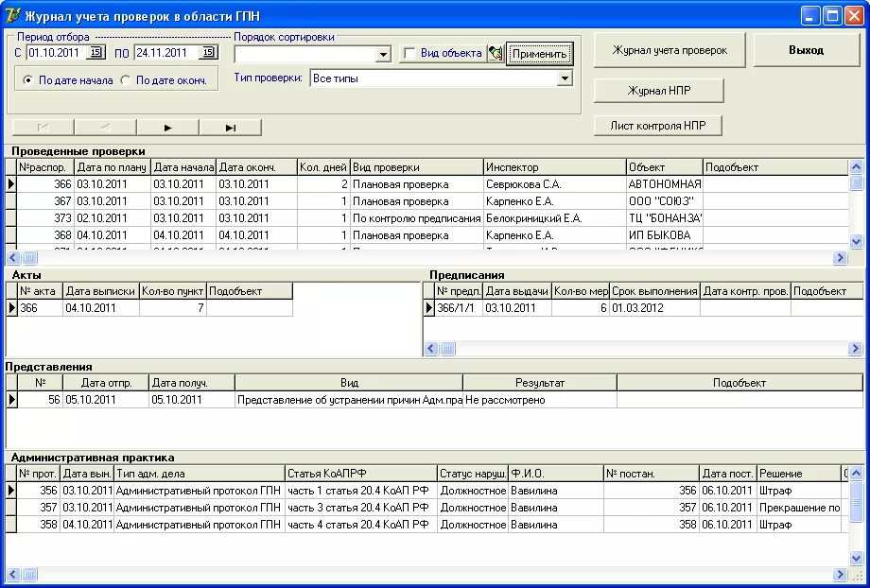Image resolution: width=870 pixels, height=588 pixels.
Task: Sort by №распор. column header
Action: (45, 167)
